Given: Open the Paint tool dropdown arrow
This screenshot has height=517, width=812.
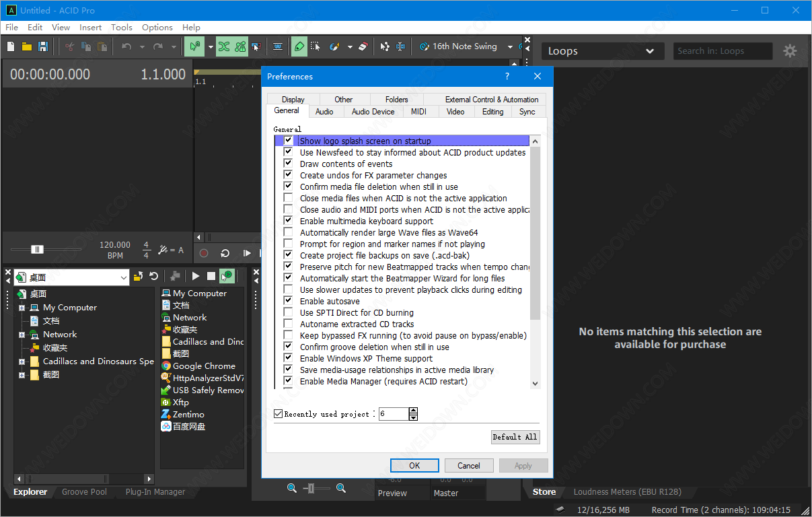Looking at the screenshot, I should [x=350, y=46].
